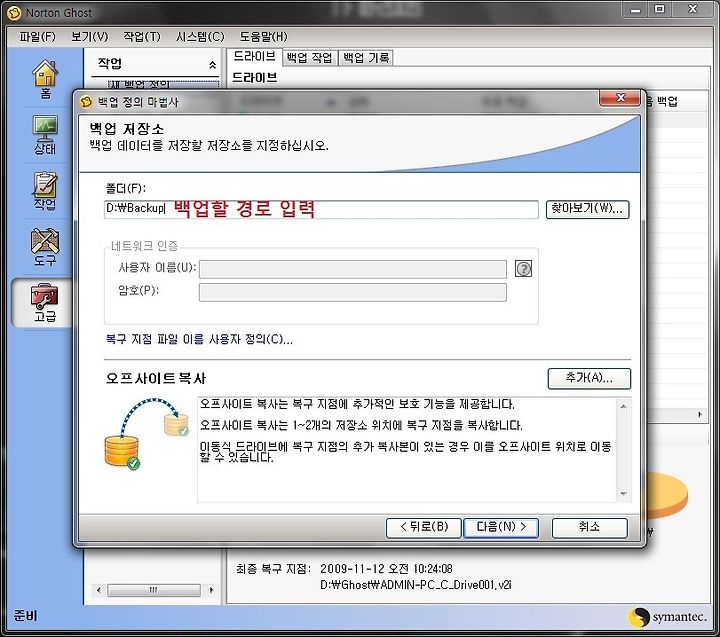Screen dimensions: 720x637
Task: Click the 찾아보기(W)... browse button
Action: pyautogui.click(x=587, y=209)
